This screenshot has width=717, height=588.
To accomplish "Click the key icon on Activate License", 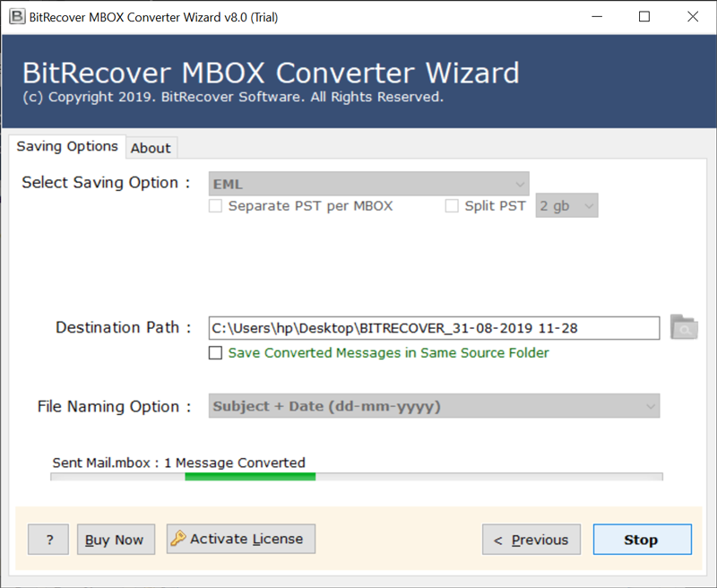I will [x=177, y=538].
